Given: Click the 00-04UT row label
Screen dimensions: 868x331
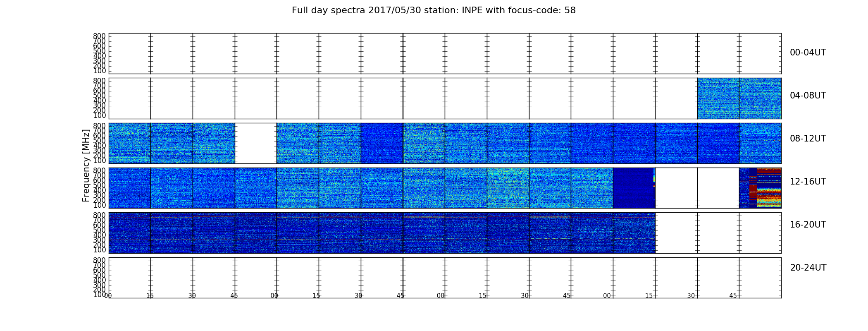Looking at the screenshot, I should point(808,53).
